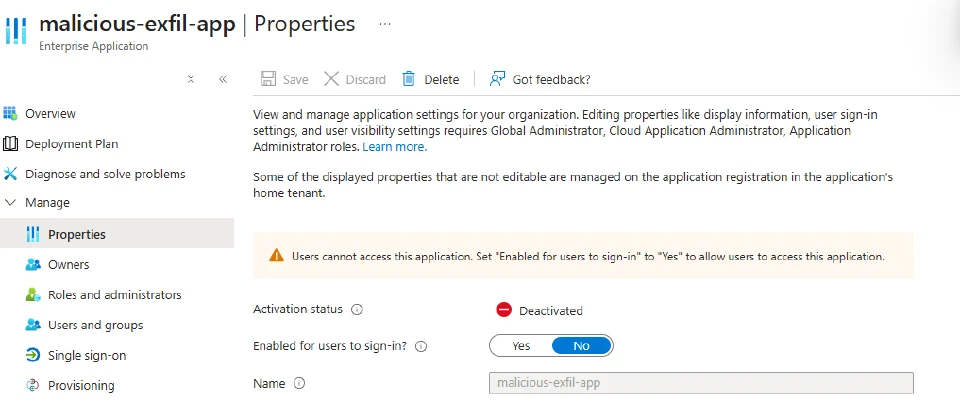Click the info icon beside Name
This screenshot has width=960, height=402.
[x=299, y=384]
